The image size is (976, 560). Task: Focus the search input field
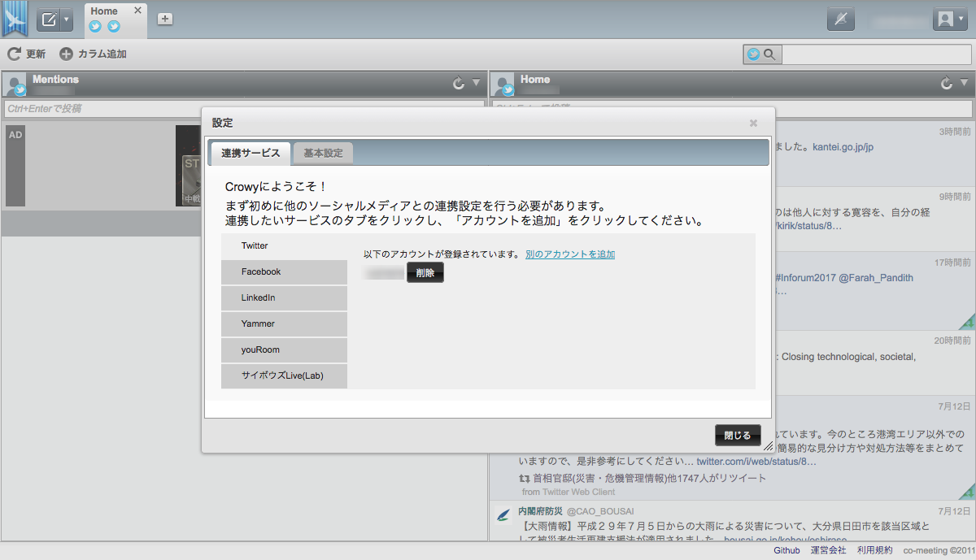(877, 54)
